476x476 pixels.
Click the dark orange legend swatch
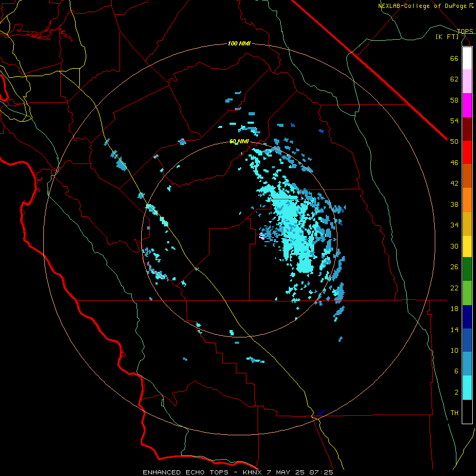pos(467,176)
